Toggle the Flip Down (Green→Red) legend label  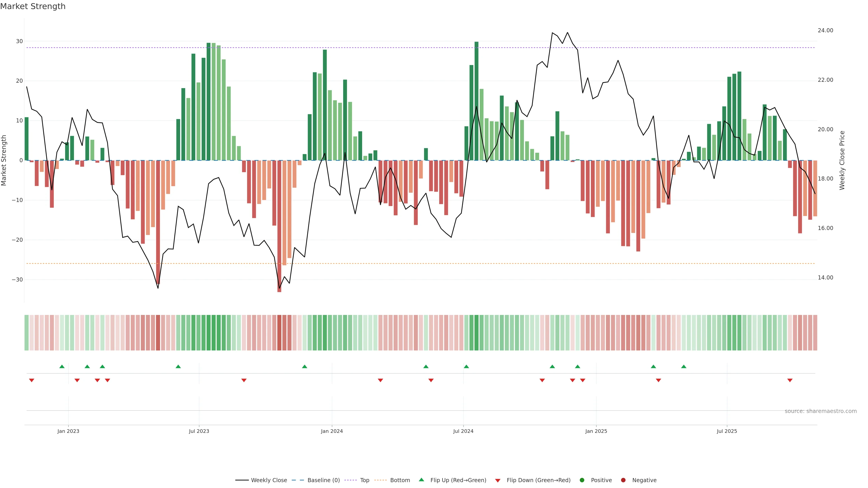[538, 480]
